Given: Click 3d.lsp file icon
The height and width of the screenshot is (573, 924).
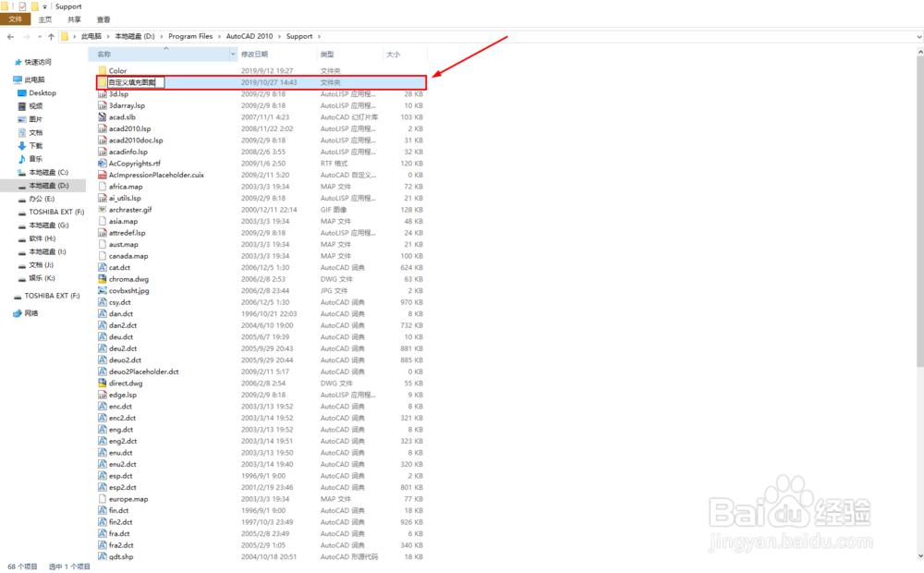Looking at the screenshot, I should tap(103, 93).
